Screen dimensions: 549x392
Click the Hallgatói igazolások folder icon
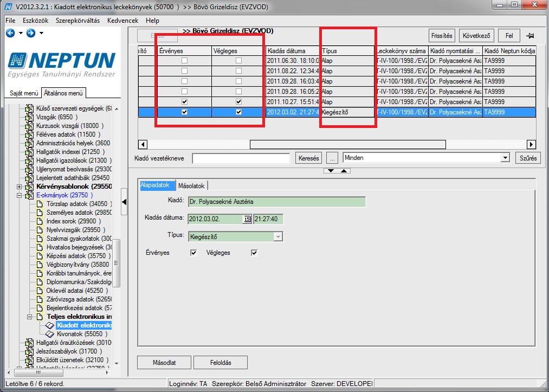coord(29,160)
